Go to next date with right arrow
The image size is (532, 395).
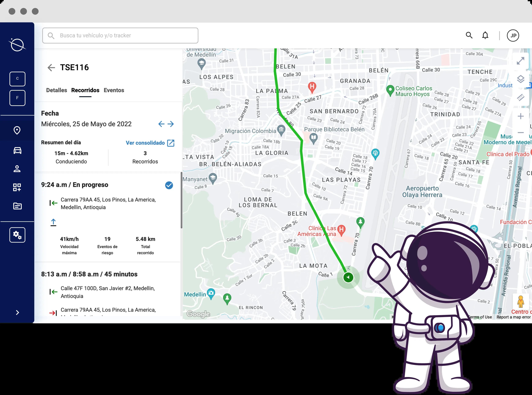[x=171, y=124]
